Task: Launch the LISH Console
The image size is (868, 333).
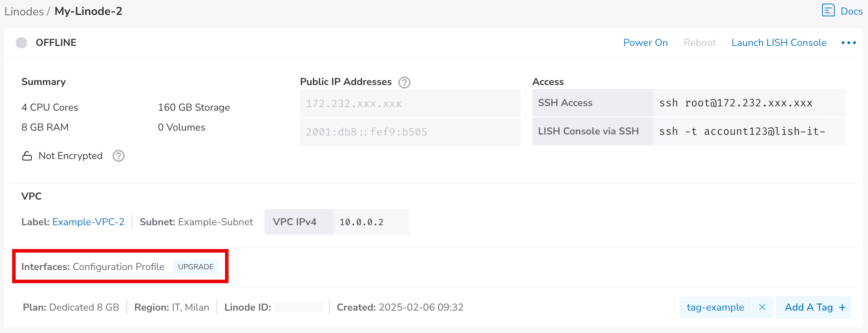Action: (779, 43)
